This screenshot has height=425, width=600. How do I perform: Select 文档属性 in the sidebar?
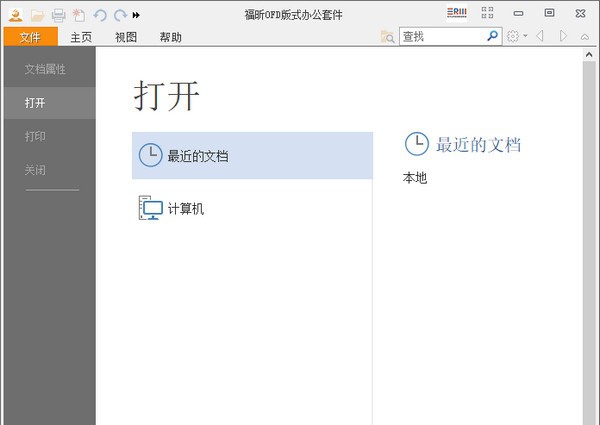(x=50, y=69)
